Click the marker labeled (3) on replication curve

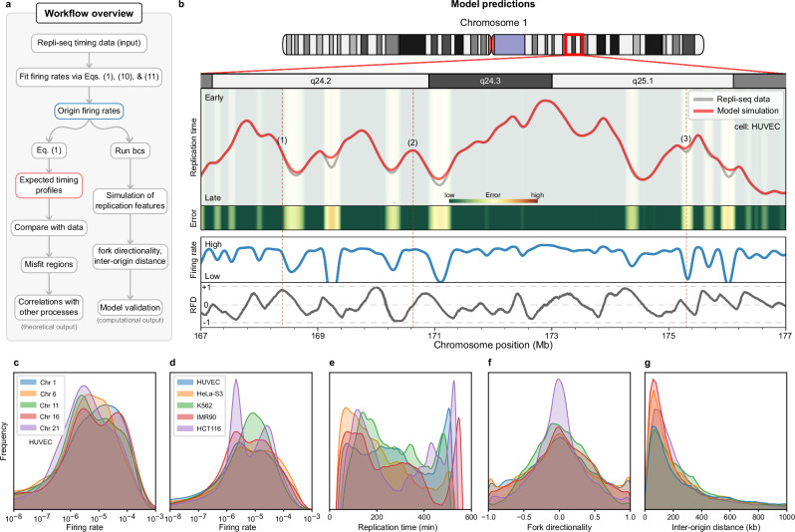pyautogui.click(x=685, y=138)
